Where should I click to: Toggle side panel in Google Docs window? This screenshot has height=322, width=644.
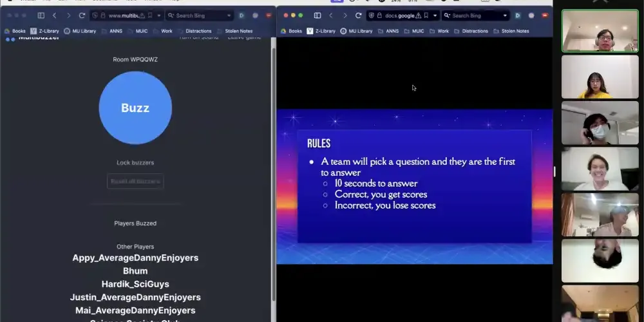click(x=317, y=15)
